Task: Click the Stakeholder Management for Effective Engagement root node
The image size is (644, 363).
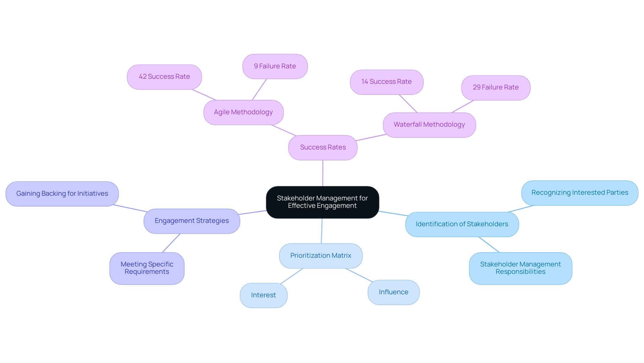Action: coord(322,201)
